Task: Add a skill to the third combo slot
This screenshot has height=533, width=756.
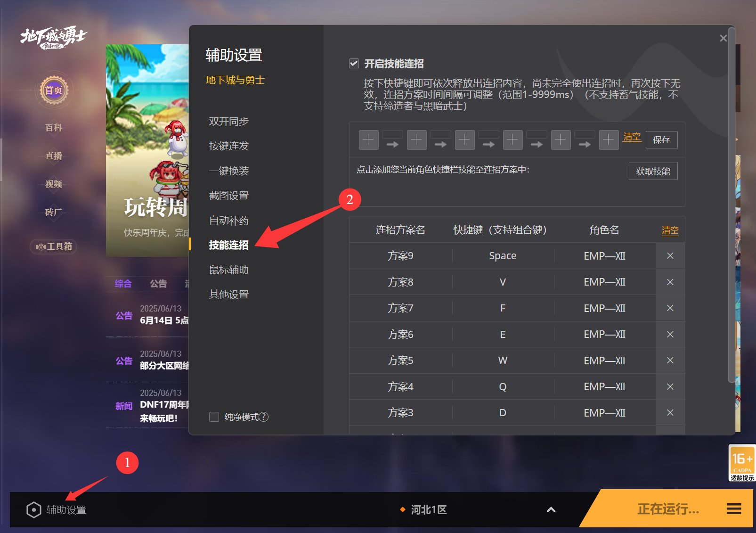Action: click(x=465, y=140)
